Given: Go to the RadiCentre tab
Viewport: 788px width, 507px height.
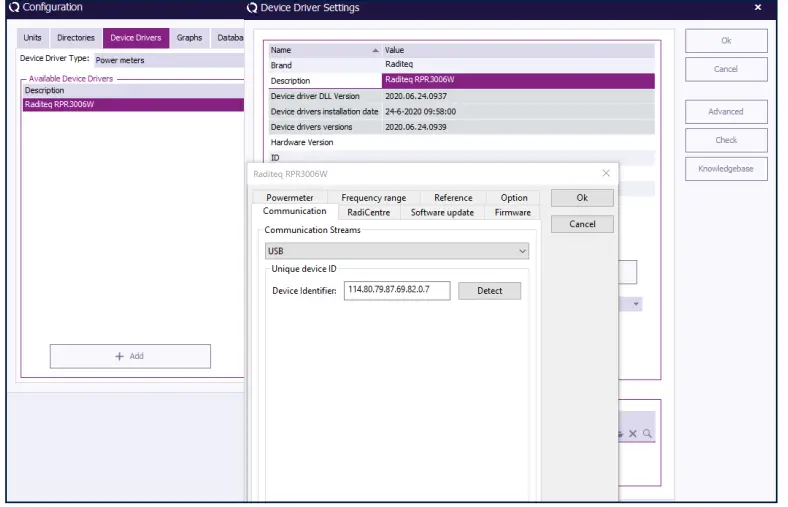Looking at the screenshot, I should pyautogui.click(x=369, y=212).
